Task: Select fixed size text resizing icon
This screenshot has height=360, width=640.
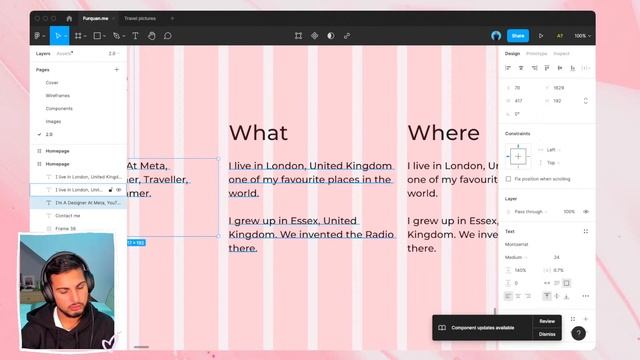Action: [x=567, y=283]
